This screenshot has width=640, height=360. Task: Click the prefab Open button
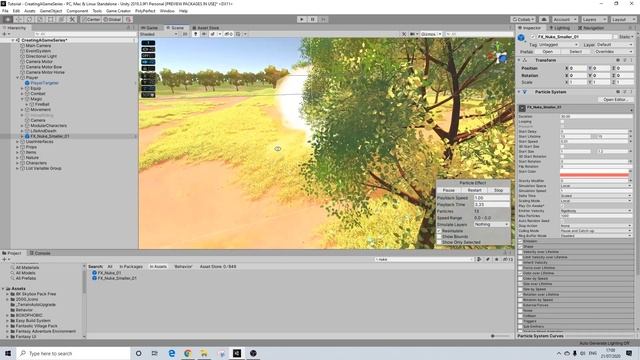tap(547, 52)
